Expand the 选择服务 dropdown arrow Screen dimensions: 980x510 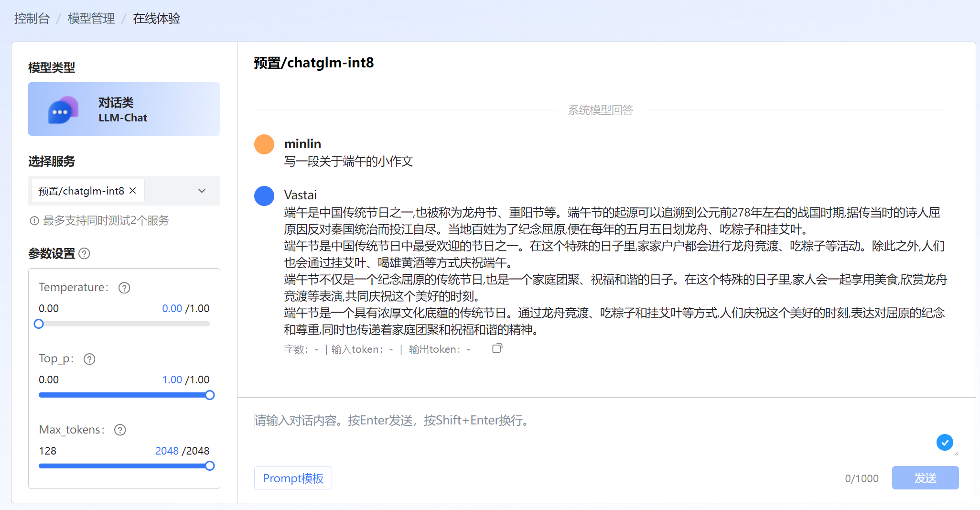(x=202, y=191)
